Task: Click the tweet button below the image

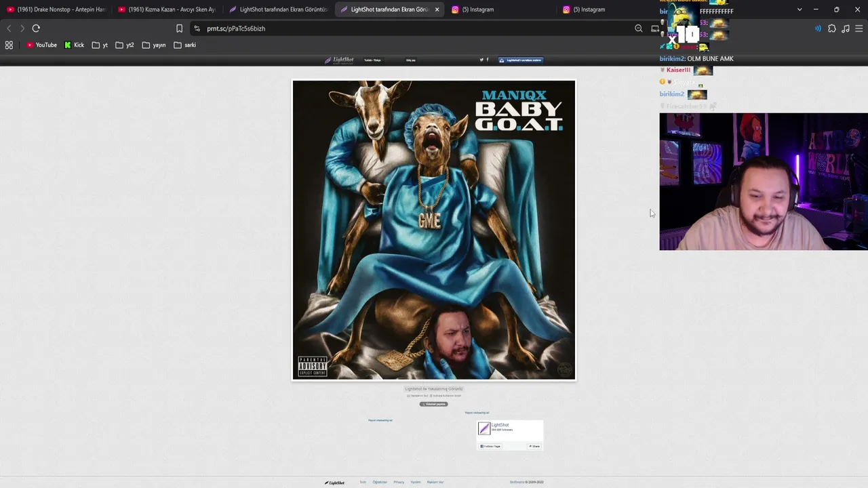Action: tap(434, 404)
